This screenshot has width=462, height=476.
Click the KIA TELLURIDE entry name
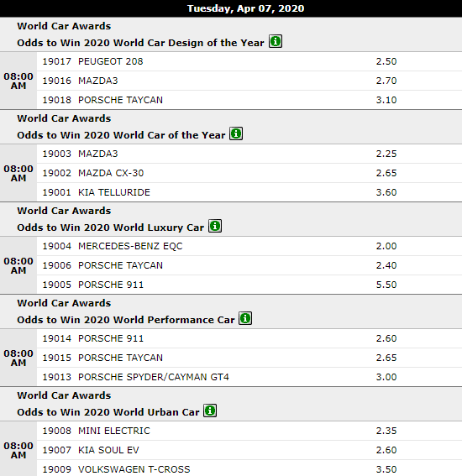pos(114,192)
